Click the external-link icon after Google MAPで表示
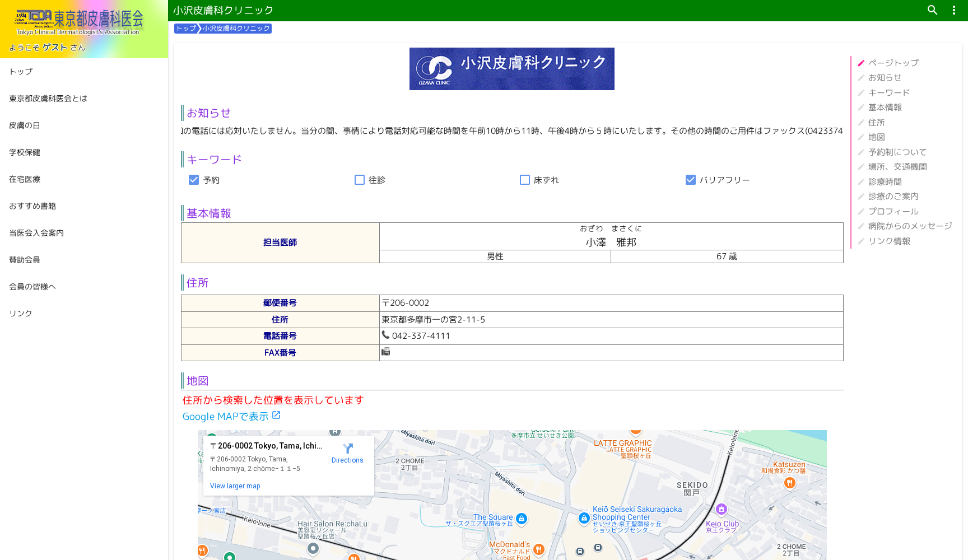This screenshot has height=560, width=968. (x=276, y=414)
